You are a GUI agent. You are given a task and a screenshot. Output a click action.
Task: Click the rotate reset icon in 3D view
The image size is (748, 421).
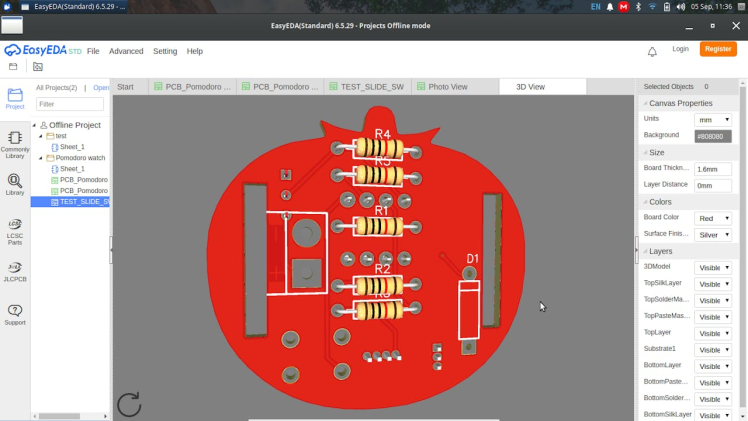pyautogui.click(x=129, y=403)
